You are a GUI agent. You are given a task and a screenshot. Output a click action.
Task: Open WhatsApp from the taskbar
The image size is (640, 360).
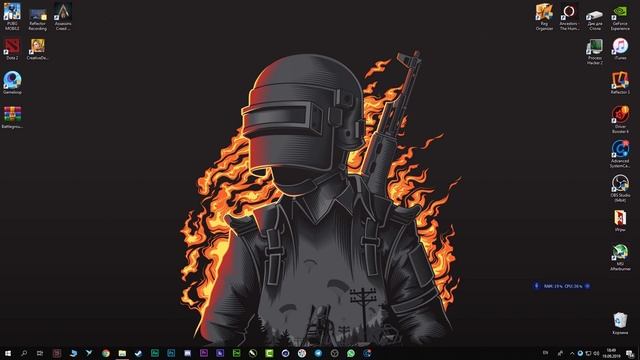pyautogui.click(x=351, y=353)
